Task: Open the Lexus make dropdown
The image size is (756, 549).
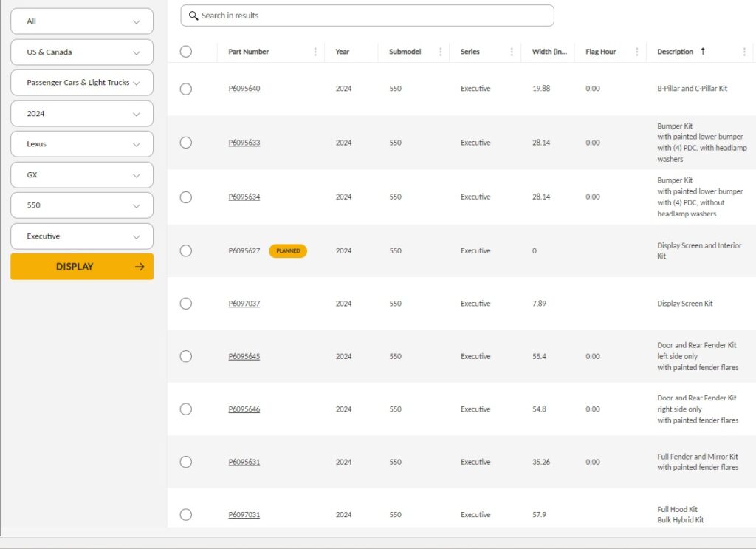Action: point(82,144)
